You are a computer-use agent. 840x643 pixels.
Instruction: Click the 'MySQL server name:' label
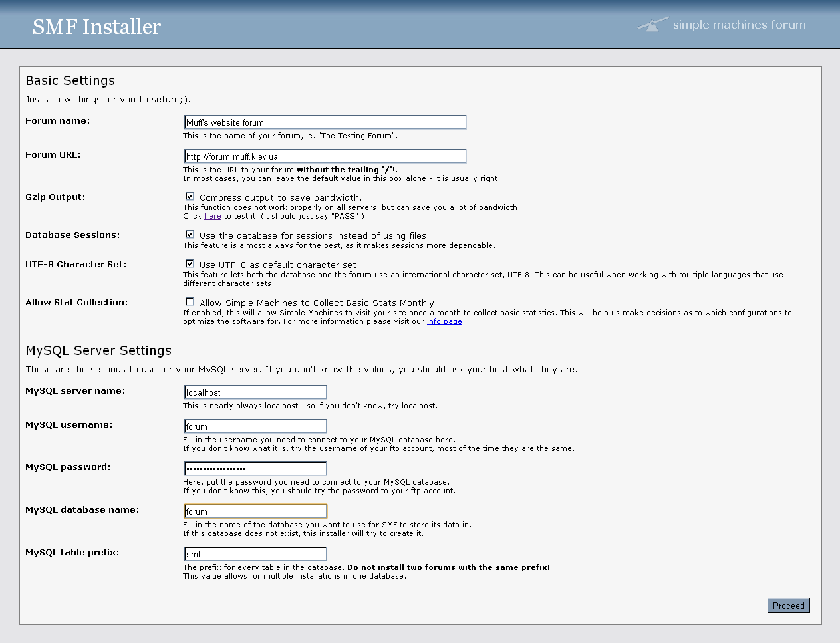click(x=75, y=391)
